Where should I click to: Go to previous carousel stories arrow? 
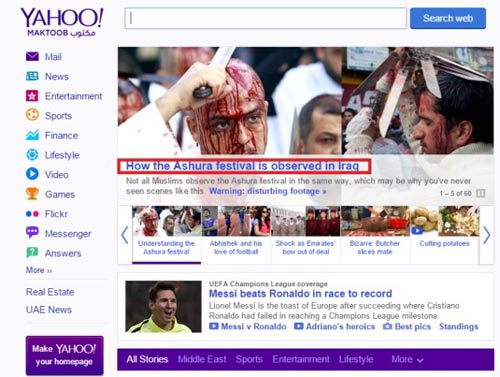pos(125,235)
